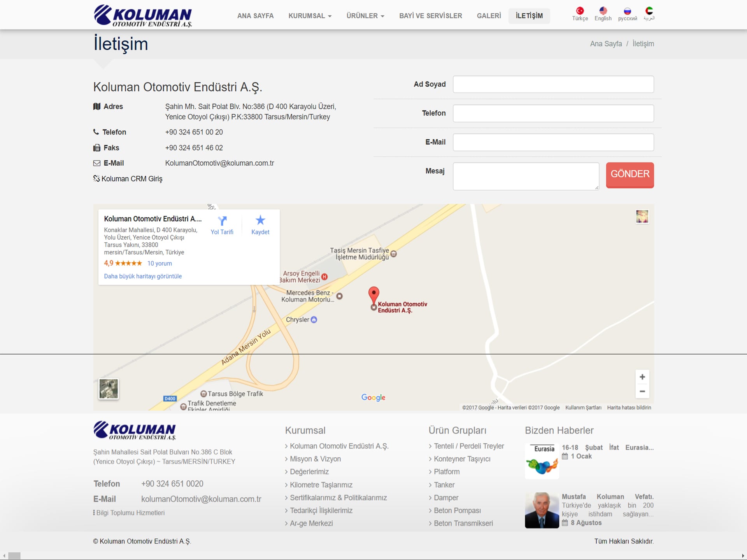The image size is (747, 560).
Task: Open Sertifikalarımız & Politikalarımız link
Action: (338, 498)
